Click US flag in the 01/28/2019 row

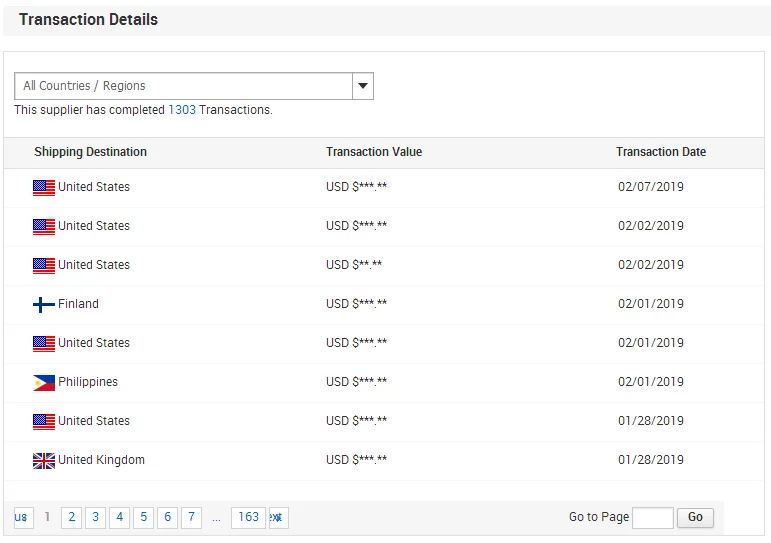pyautogui.click(x=44, y=422)
